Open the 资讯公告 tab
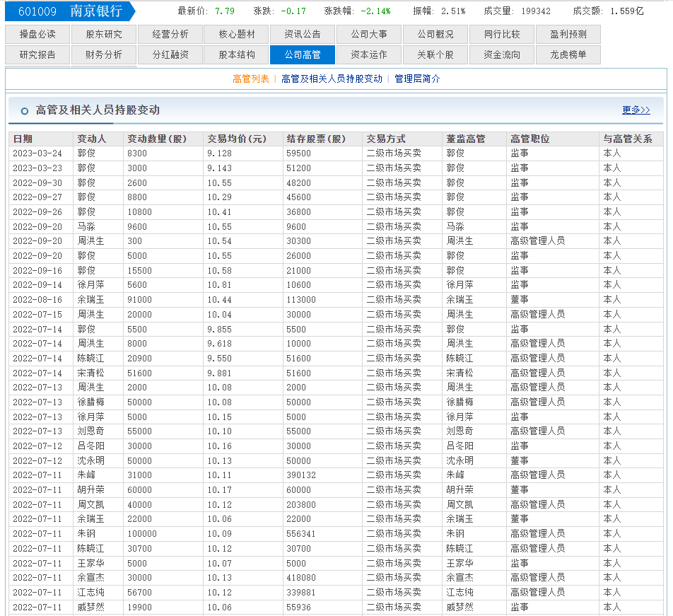Viewport: 673px width, 616px height. pos(303,35)
